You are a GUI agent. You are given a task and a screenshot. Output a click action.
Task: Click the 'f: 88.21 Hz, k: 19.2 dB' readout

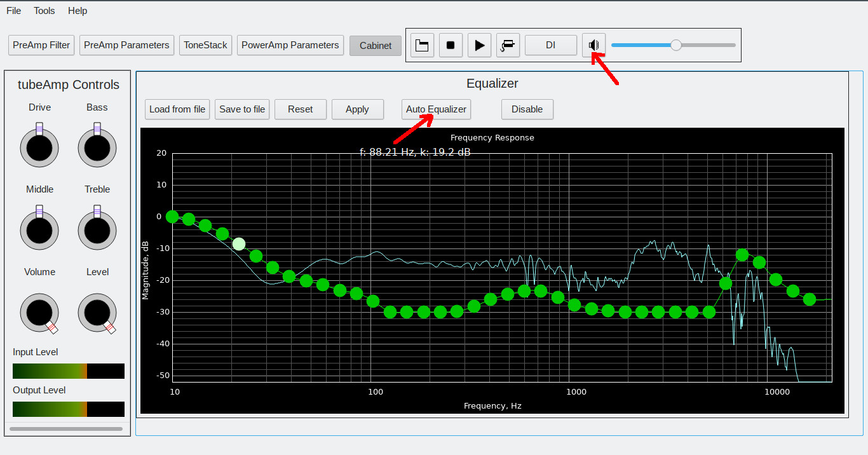tap(415, 153)
